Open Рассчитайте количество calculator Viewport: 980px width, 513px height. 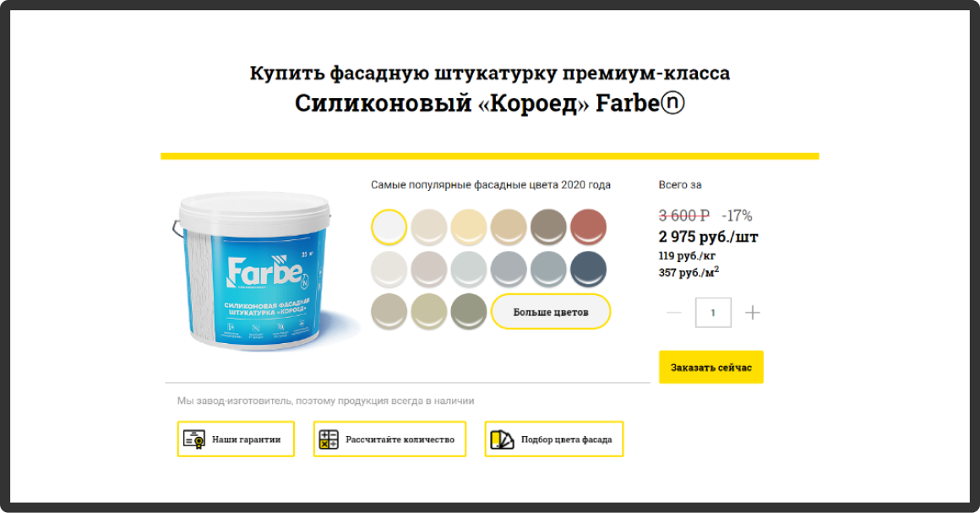click(x=389, y=439)
